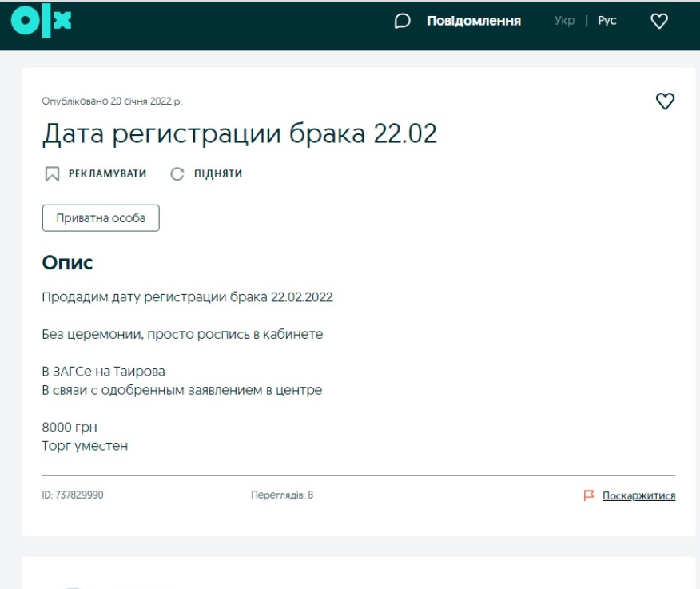This screenshot has height=589, width=700.
Task: Add this listing to favorites with heart
Action: coord(665,101)
